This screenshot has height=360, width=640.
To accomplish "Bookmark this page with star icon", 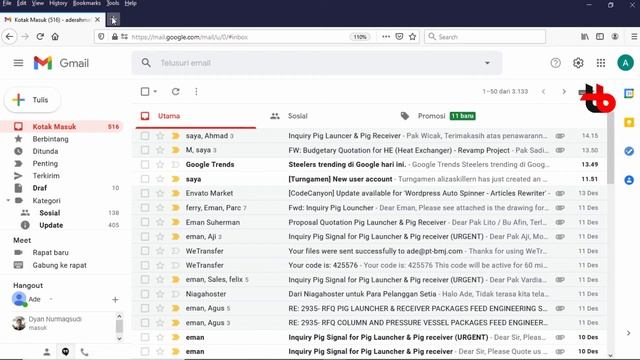I will click(x=413, y=37).
